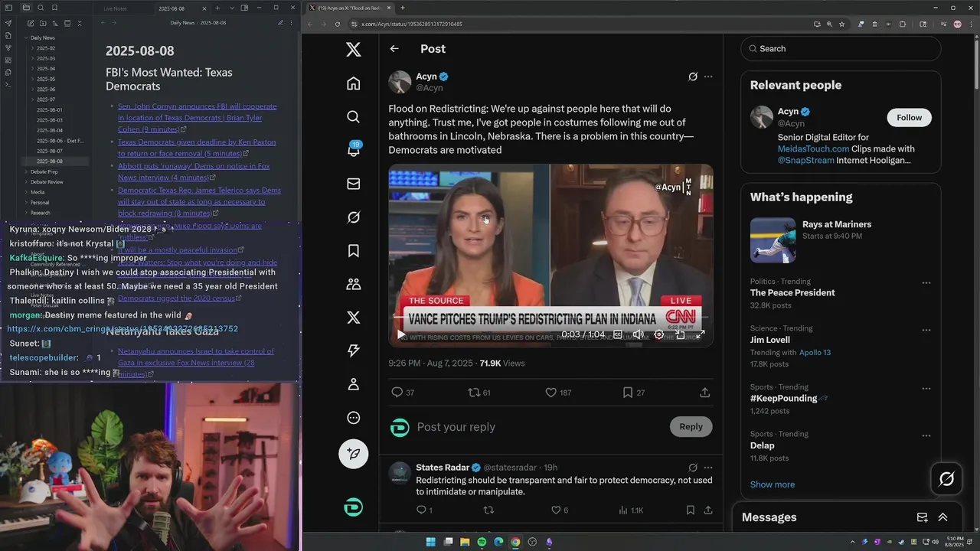
Task: Toggle video closed captions
Action: [x=617, y=334]
